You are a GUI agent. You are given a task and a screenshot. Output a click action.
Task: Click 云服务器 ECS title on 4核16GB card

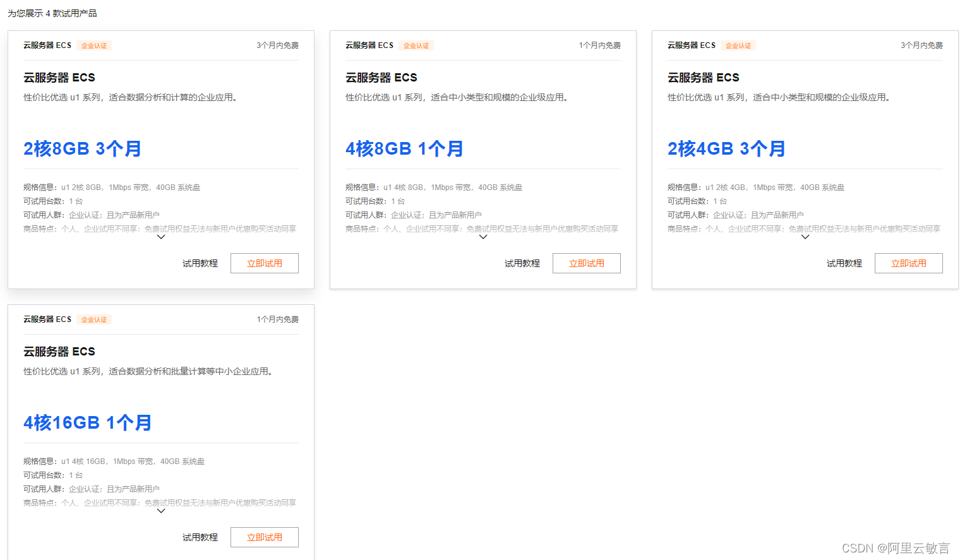(x=59, y=352)
